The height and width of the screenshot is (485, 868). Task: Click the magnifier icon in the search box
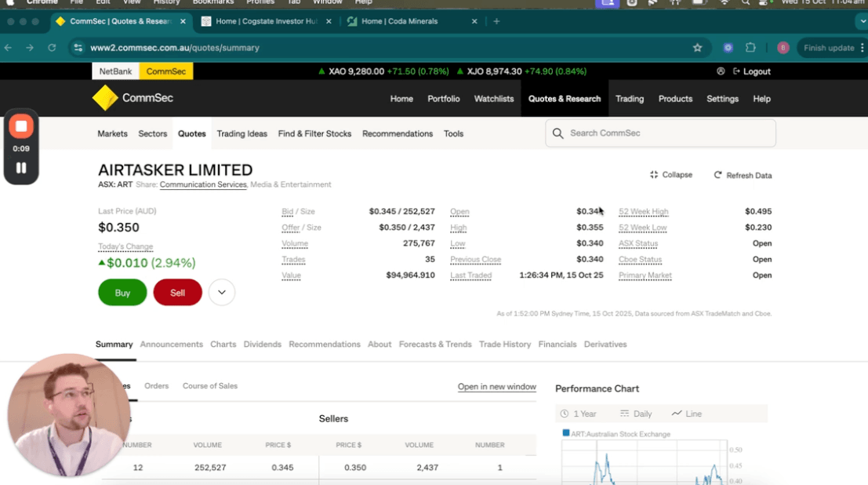[558, 133]
